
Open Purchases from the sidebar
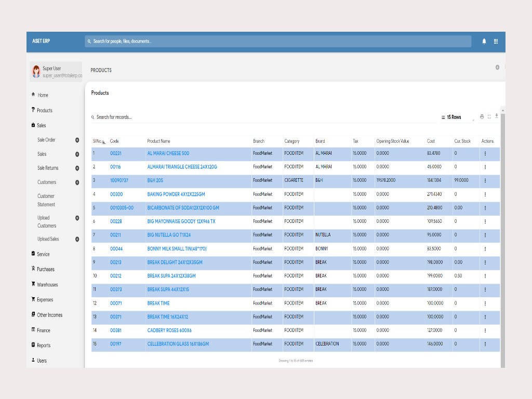(x=44, y=269)
